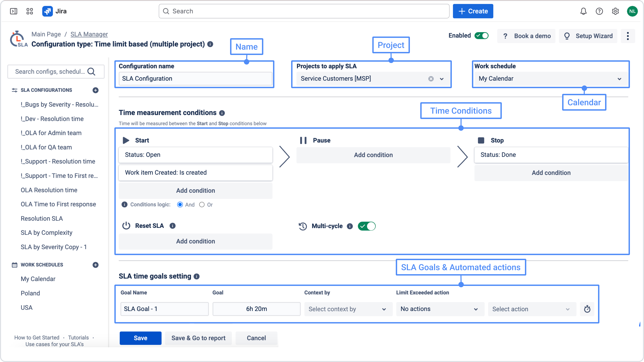Select the Poland work schedule

click(x=30, y=293)
